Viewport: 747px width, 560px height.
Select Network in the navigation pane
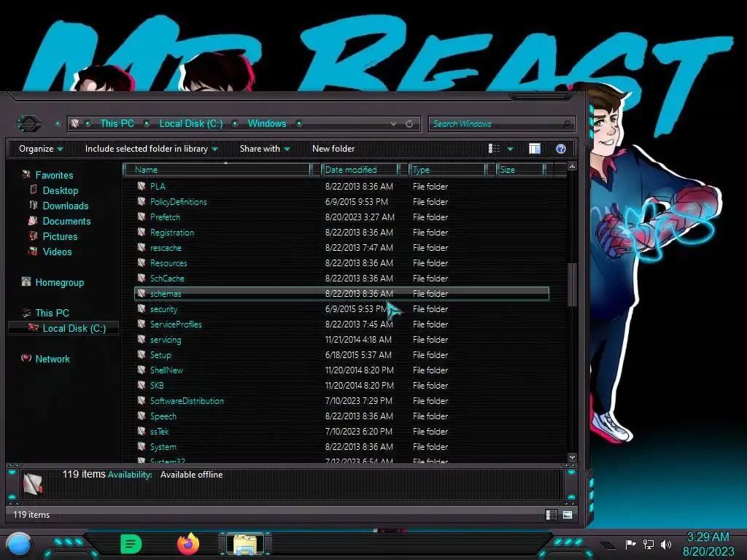pyautogui.click(x=53, y=359)
